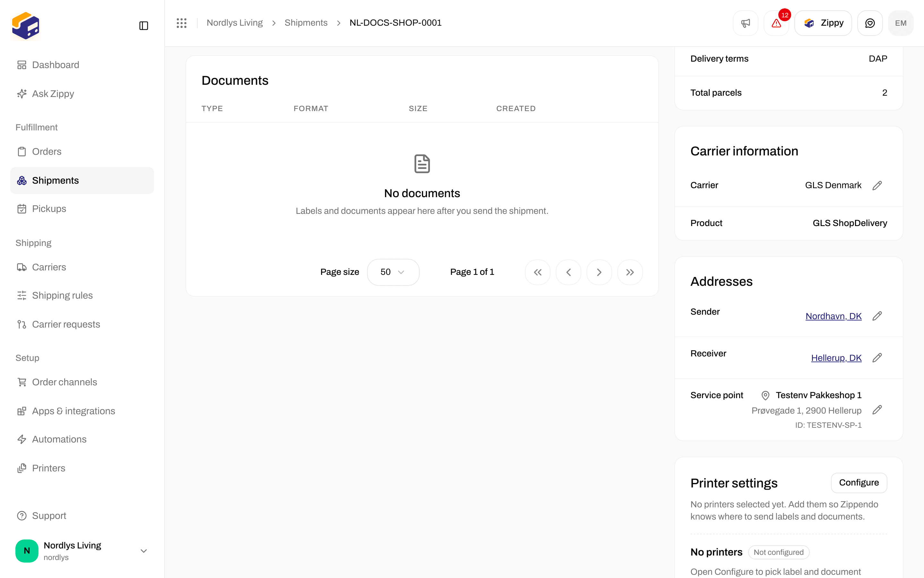The image size is (924, 578).
Task: Open the chat support icon
Action: pyautogui.click(x=870, y=23)
